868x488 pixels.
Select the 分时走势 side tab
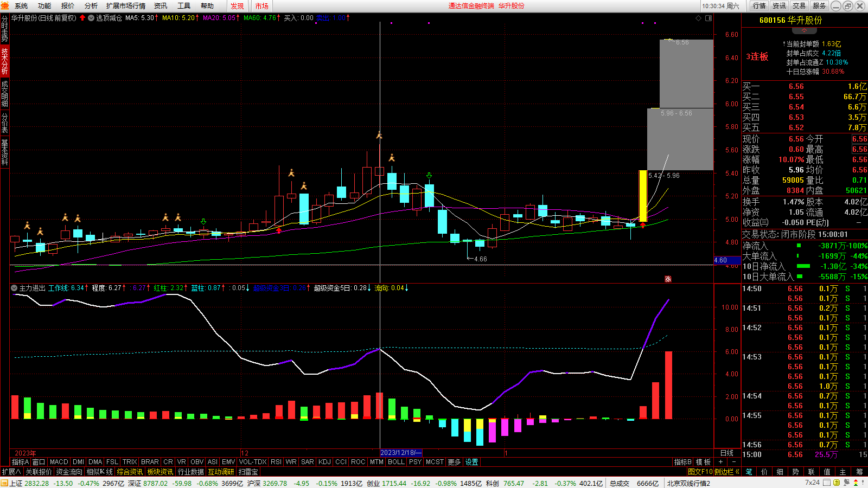click(x=4, y=28)
